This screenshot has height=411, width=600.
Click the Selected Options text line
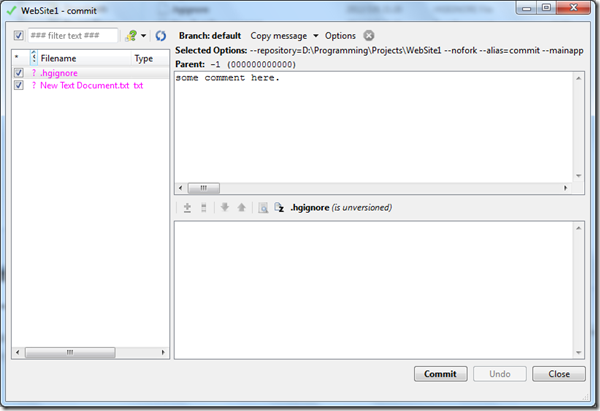click(x=379, y=51)
